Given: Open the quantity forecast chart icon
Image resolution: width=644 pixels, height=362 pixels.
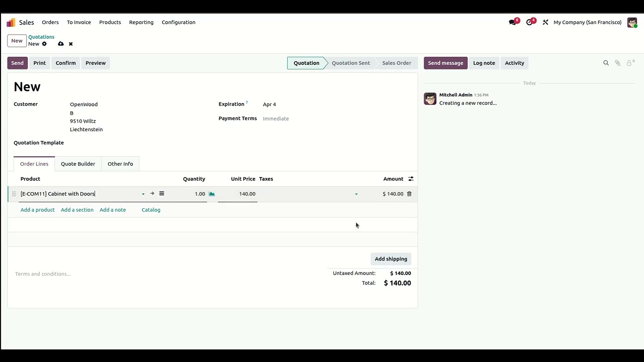Looking at the screenshot, I should (x=212, y=194).
